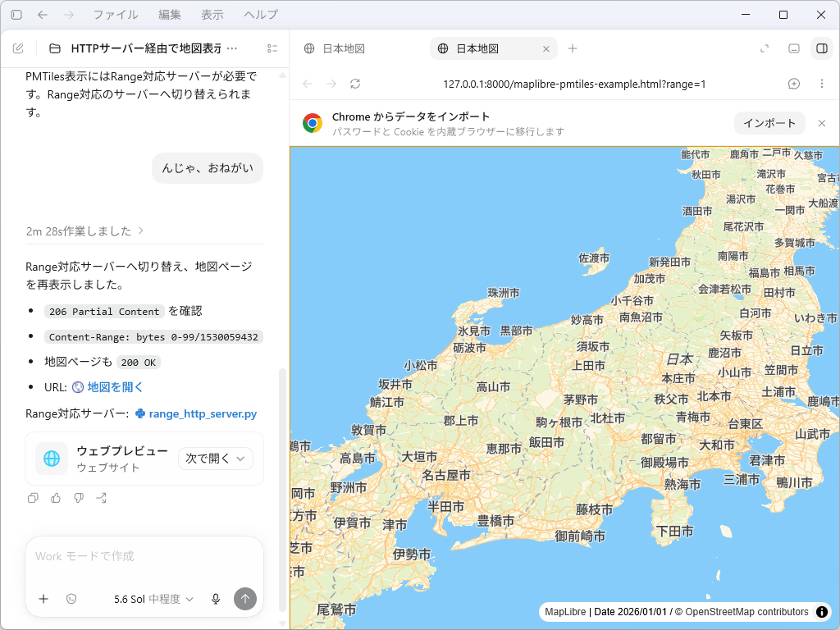The height and width of the screenshot is (630, 840).
Task: Open a new browser tab
Action: coord(573,48)
